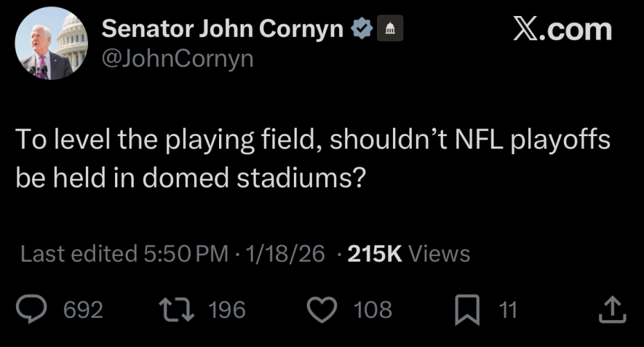Screen dimensions: 644x347
Task: Click the government building badge icon
Action: [x=390, y=30]
